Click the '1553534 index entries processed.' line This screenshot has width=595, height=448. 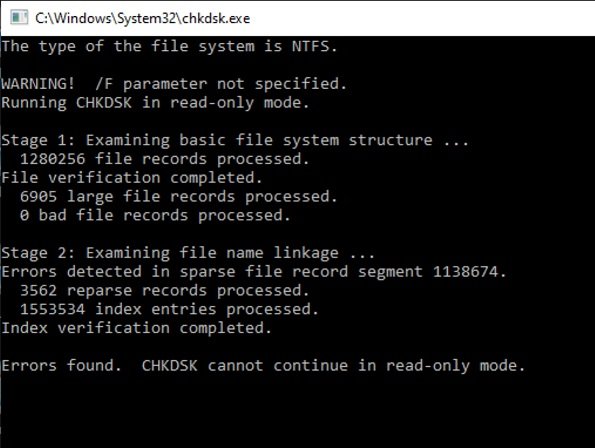tap(169, 310)
